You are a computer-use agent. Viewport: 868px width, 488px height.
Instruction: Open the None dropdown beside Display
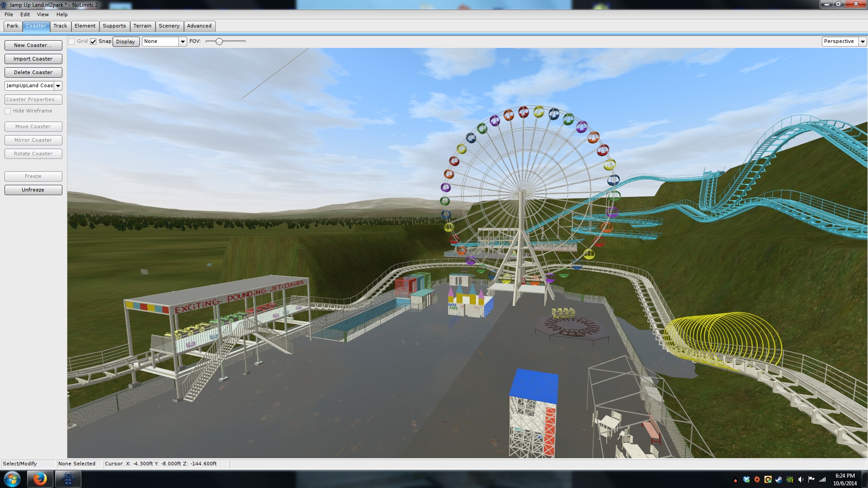tap(183, 42)
